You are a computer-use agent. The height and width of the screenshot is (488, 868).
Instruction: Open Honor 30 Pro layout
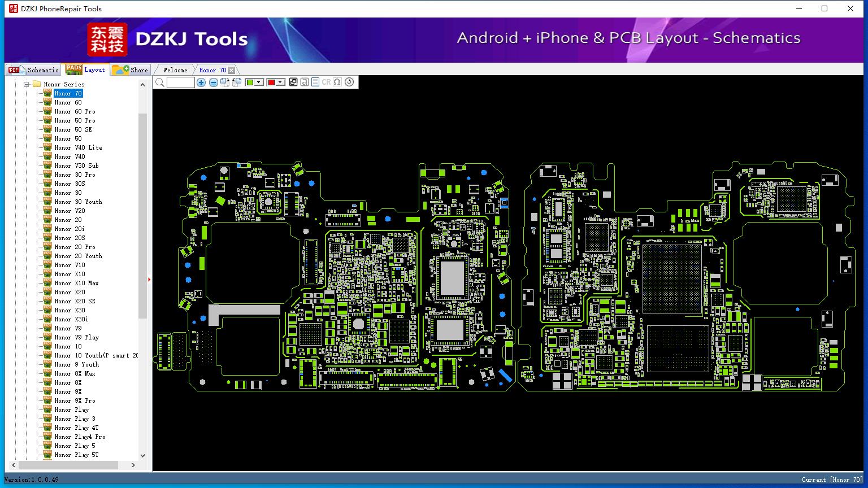pos(75,175)
